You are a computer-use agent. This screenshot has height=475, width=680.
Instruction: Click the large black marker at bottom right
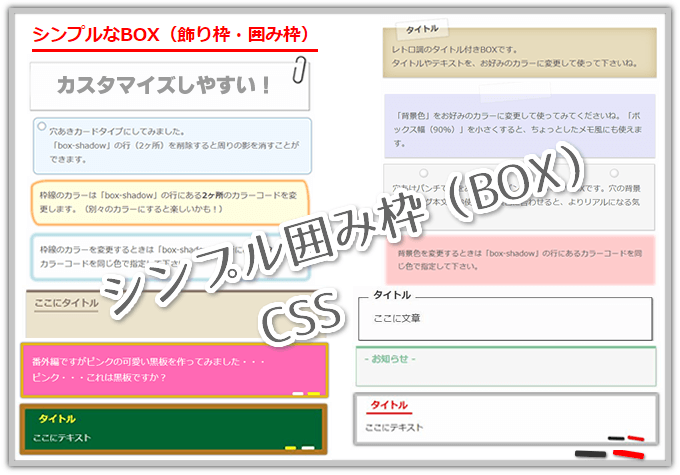click(x=588, y=455)
